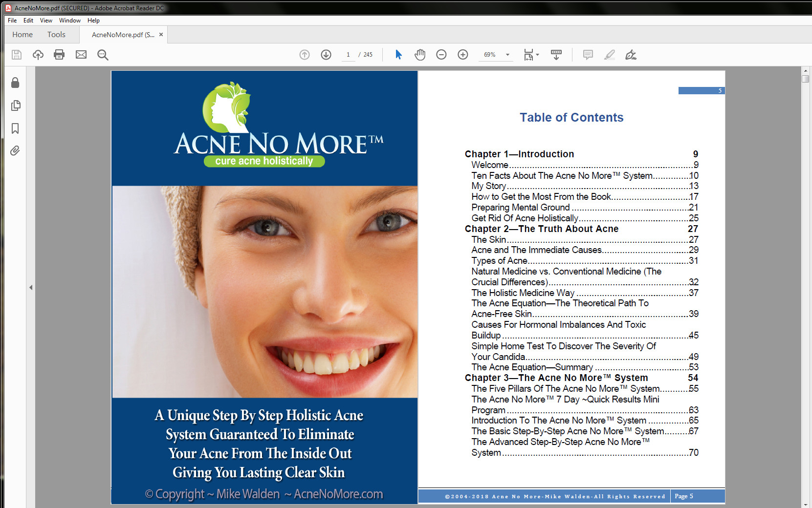This screenshot has height=508, width=812.
Task: Open the Find tool magnifier icon
Action: (x=103, y=55)
